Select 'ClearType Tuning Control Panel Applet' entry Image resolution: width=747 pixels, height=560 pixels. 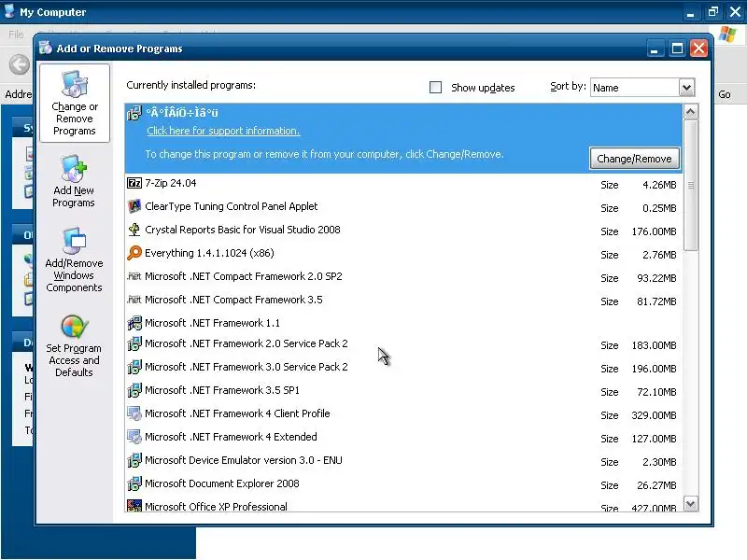[x=231, y=206]
